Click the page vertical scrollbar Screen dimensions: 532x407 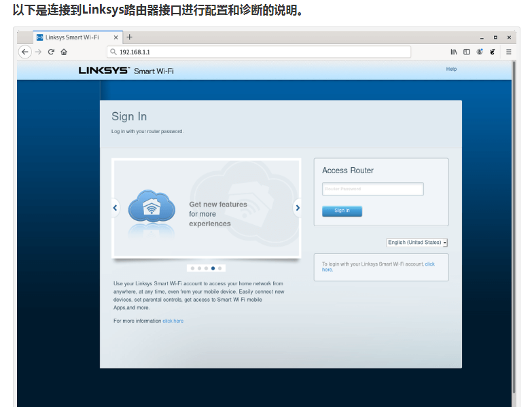pyautogui.click(x=514, y=226)
